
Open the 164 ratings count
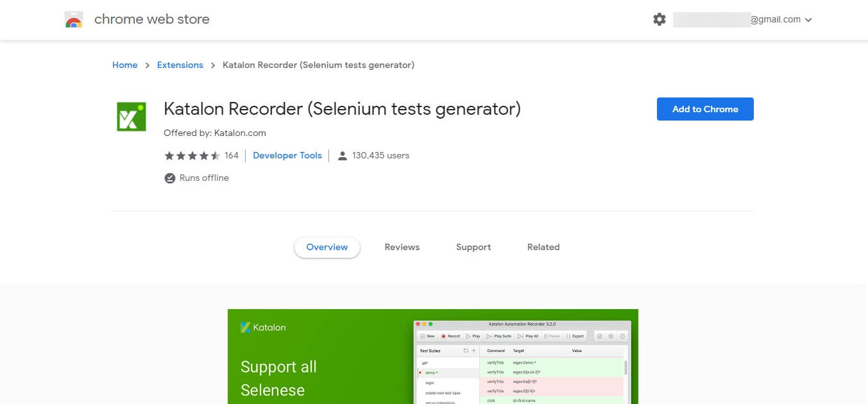(x=232, y=155)
